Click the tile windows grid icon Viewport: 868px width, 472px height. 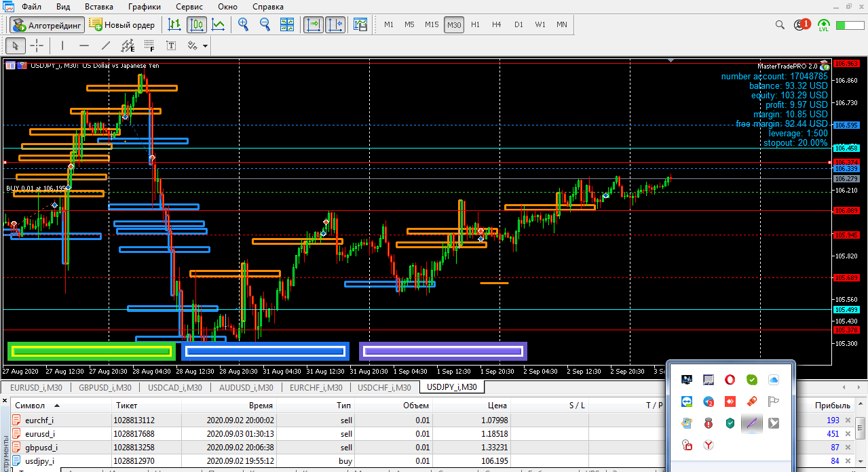tap(287, 25)
